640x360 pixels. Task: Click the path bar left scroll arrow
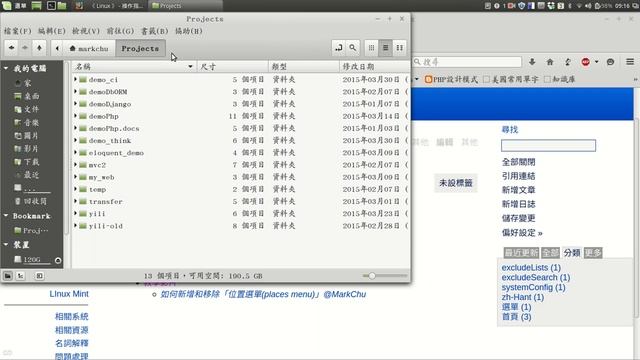[57, 48]
